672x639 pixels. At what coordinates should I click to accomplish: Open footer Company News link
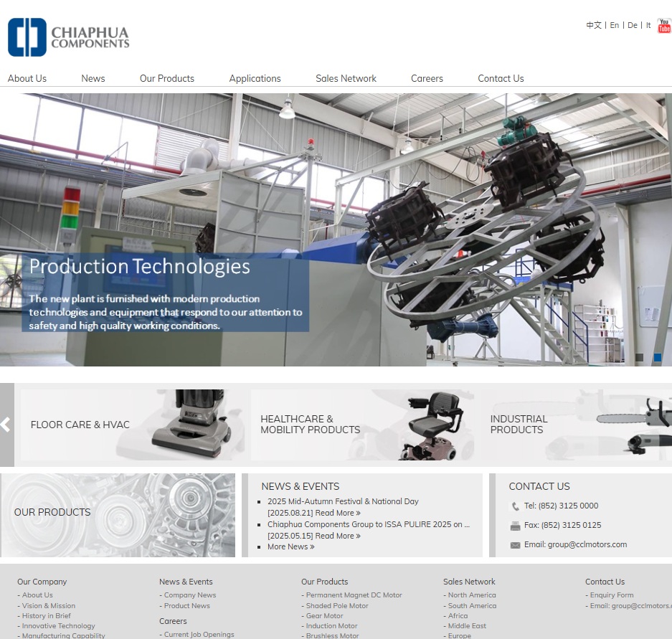pos(190,595)
